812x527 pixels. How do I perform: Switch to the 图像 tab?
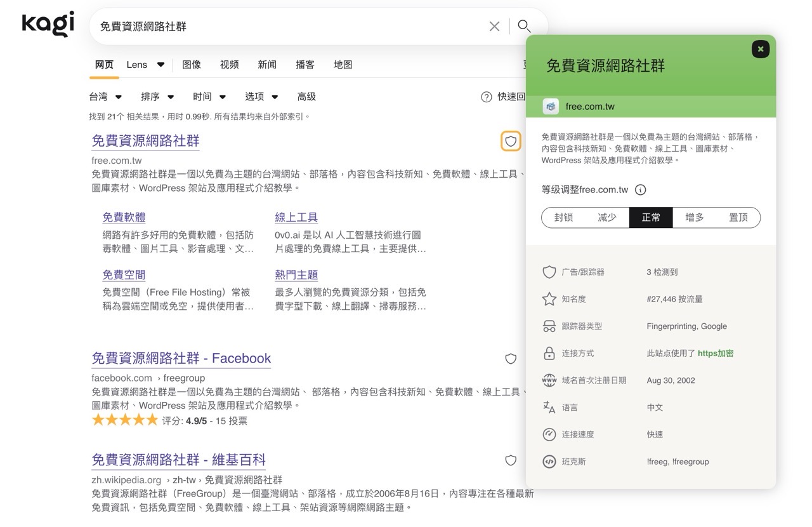(x=192, y=65)
